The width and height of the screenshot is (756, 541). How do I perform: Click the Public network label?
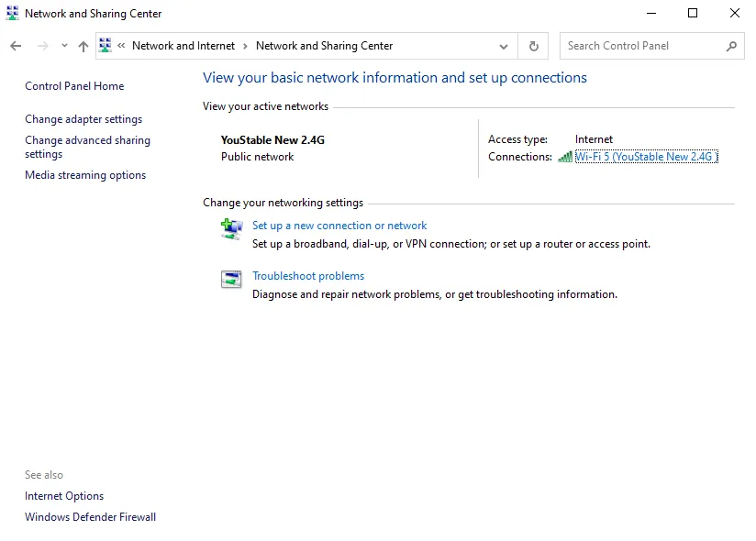pyautogui.click(x=257, y=157)
